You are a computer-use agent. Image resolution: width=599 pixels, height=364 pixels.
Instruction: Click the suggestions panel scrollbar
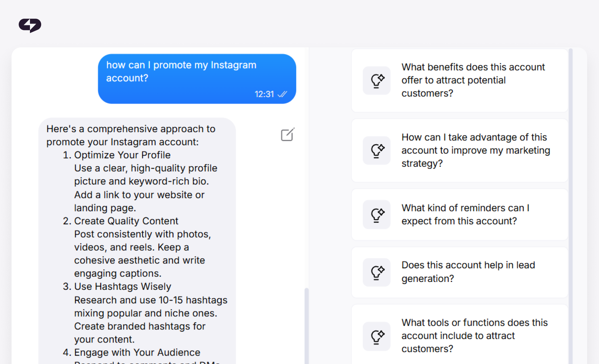[x=570, y=206]
